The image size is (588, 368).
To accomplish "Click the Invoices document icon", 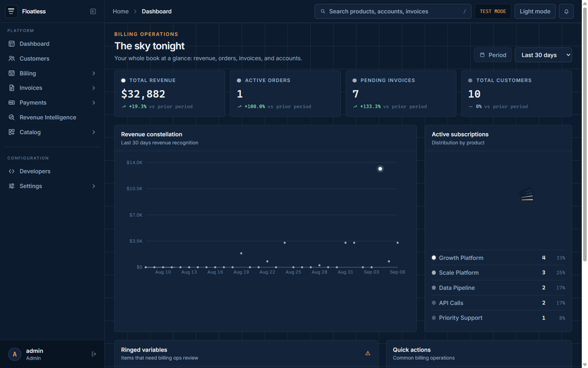I will 11,88.
